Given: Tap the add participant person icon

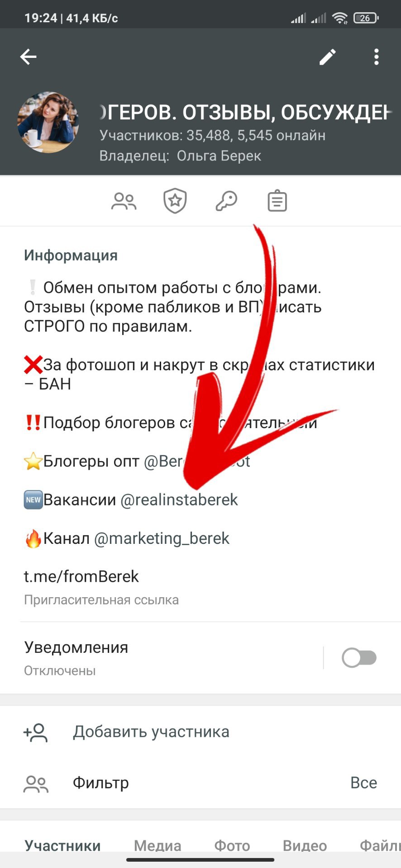Looking at the screenshot, I should (35, 732).
